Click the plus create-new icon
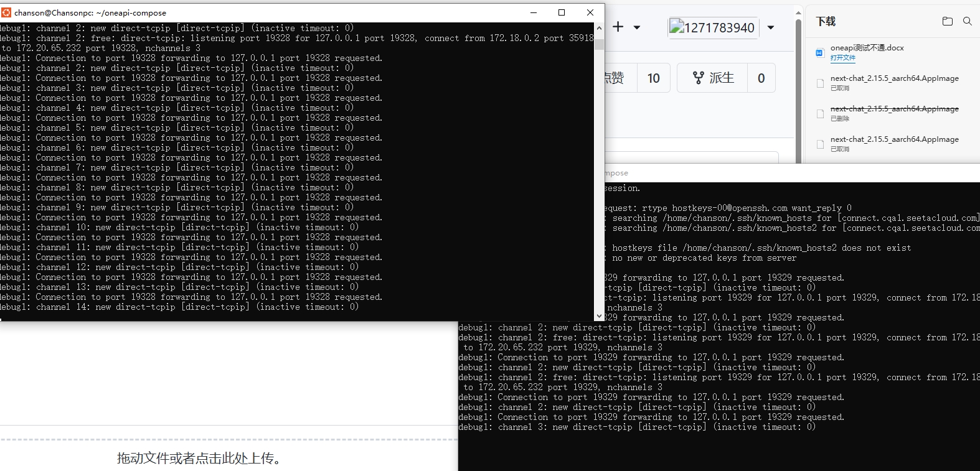980x471 pixels. click(x=618, y=27)
